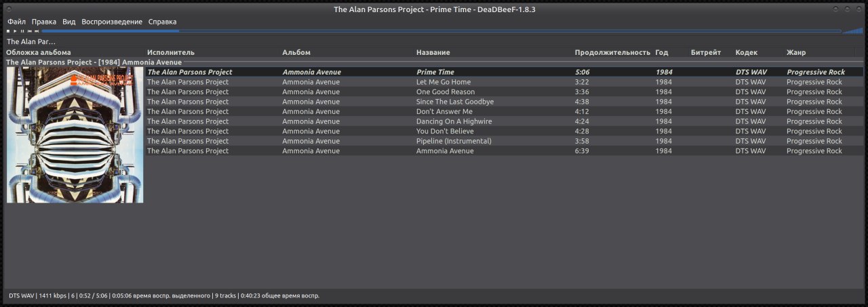Open the Воспроизведение menu
868x307 pixels.
click(112, 22)
